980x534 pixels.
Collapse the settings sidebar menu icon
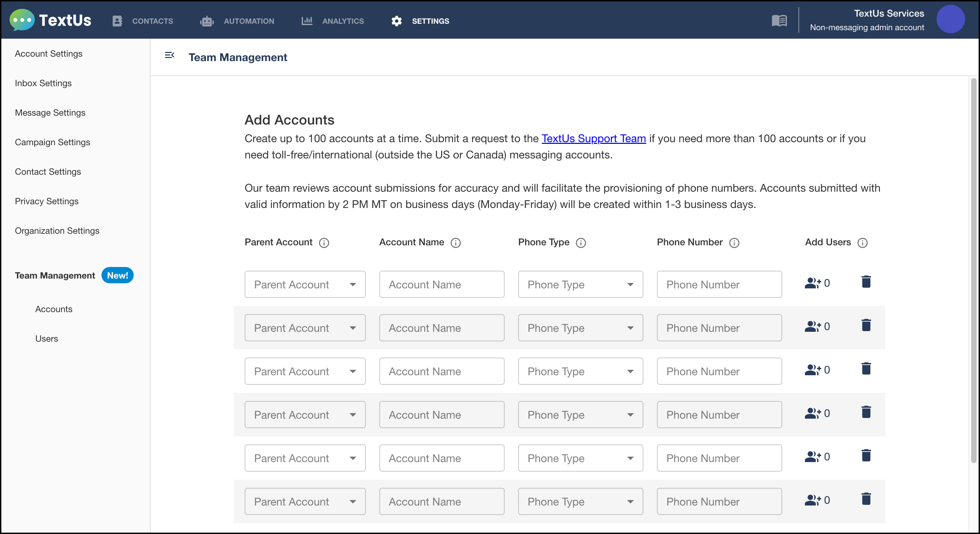169,56
